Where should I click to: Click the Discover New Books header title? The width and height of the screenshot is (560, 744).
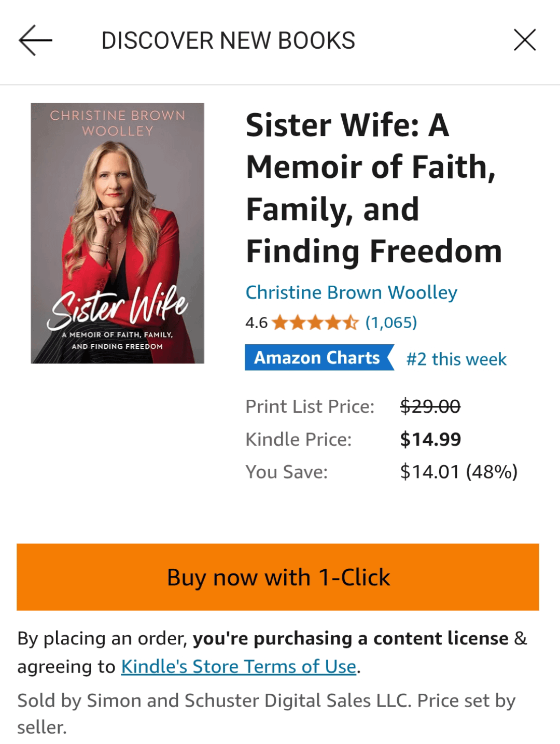pos(228,40)
